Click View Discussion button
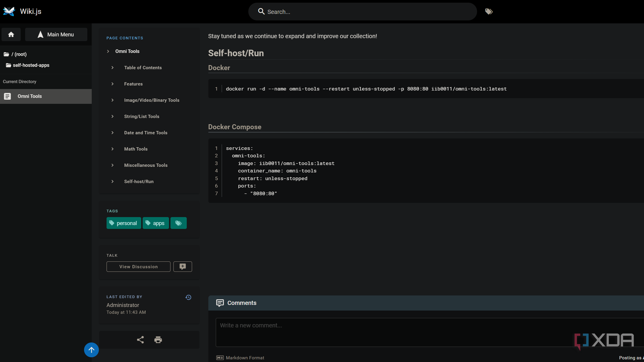This screenshot has height=362, width=644. pyautogui.click(x=139, y=266)
